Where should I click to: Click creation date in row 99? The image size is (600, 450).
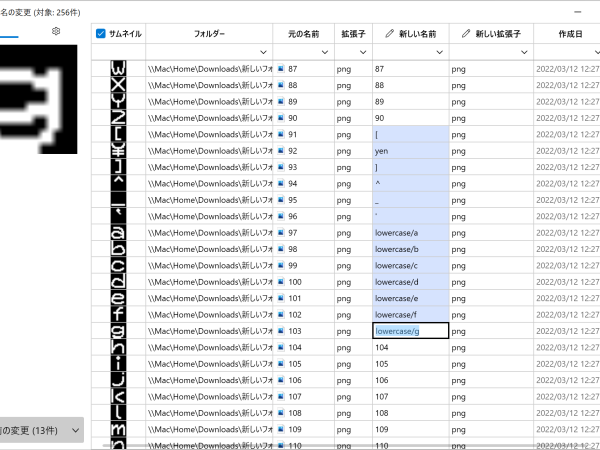point(567,265)
